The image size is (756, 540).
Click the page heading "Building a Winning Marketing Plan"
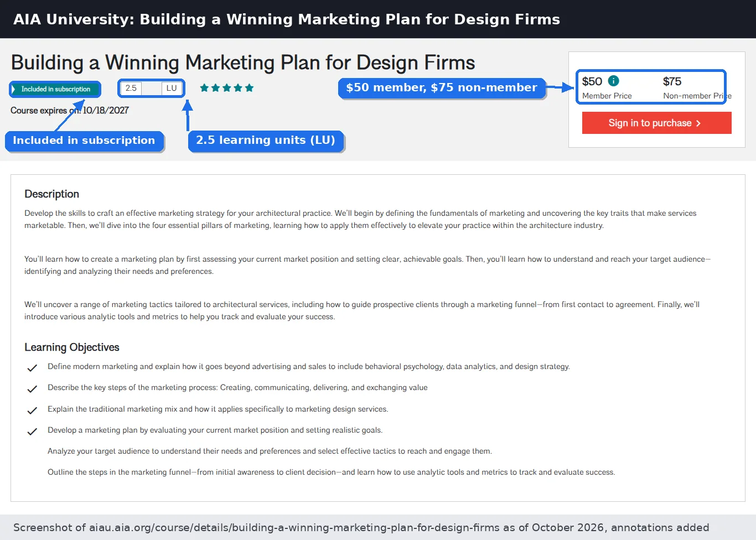point(243,63)
